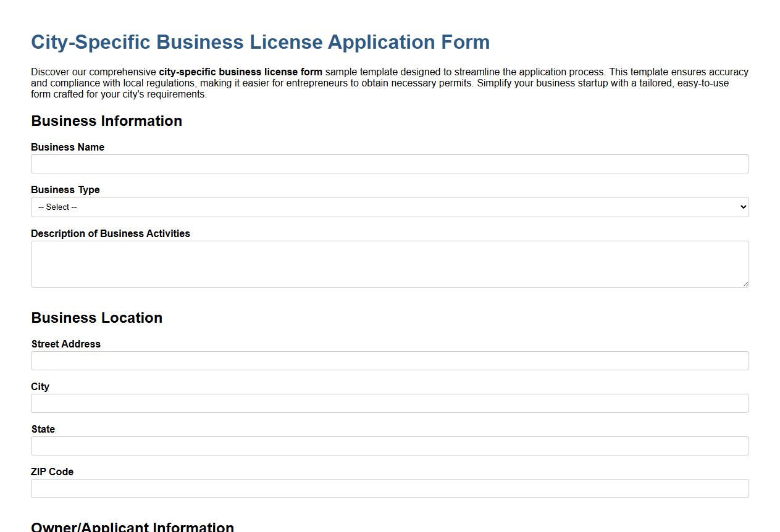Viewport: 780px width, 532px height.
Task: Click the Business Name label
Action: click(67, 147)
